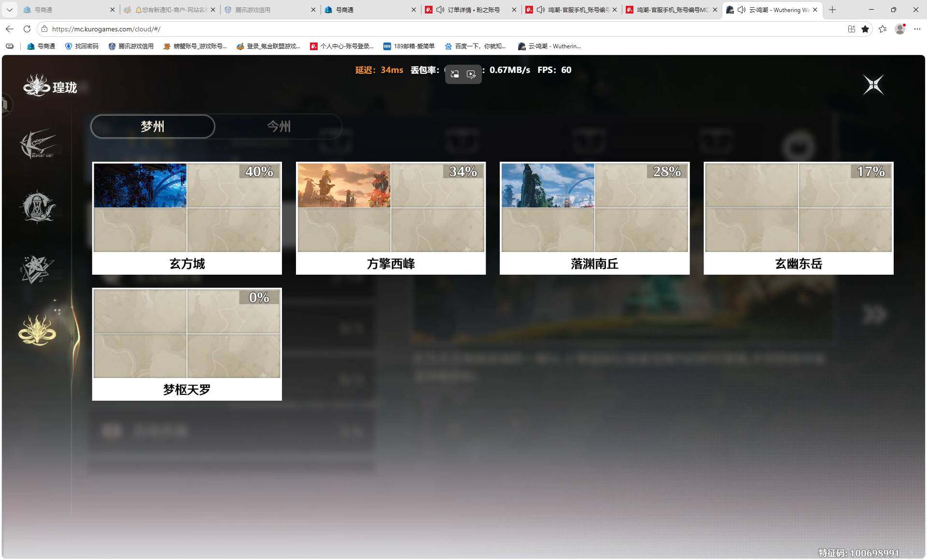This screenshot has height=560, width=927.
Task: Switch to the 今州 region tab
Action: click(x=279, y=126)
